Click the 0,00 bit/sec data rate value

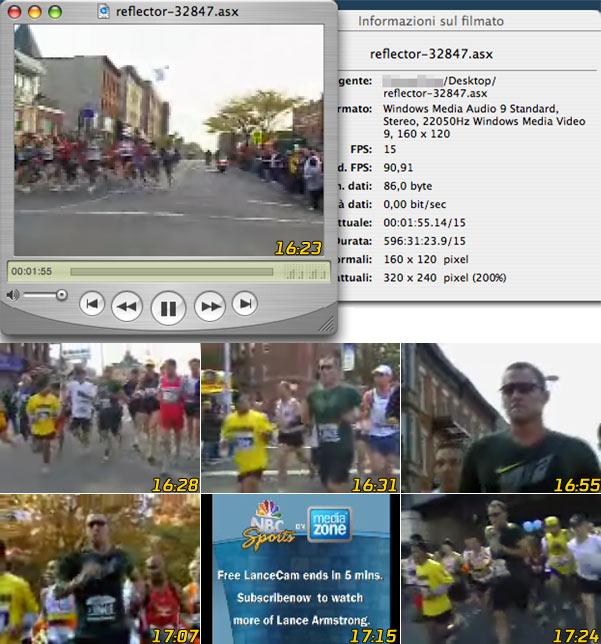point(414,204)
